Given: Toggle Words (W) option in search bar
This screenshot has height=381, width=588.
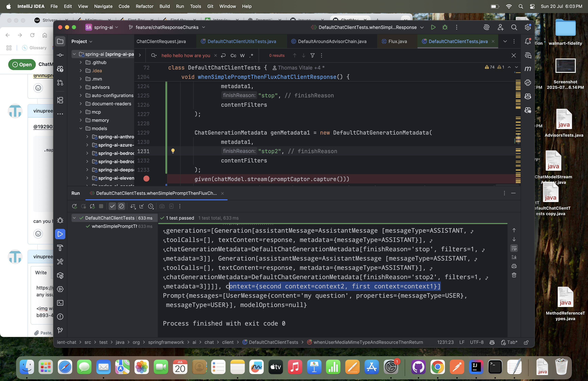Looking at the screenshot, I should click(x=242, y=55).
